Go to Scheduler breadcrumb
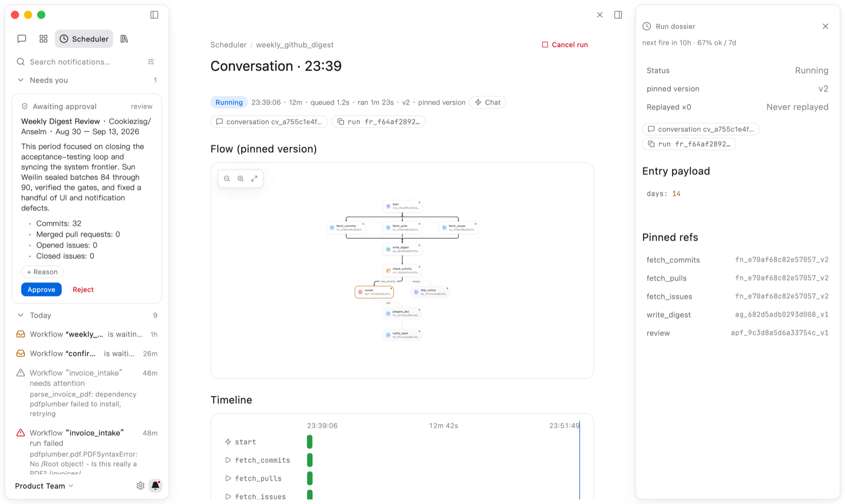 [x=228, y=45]
